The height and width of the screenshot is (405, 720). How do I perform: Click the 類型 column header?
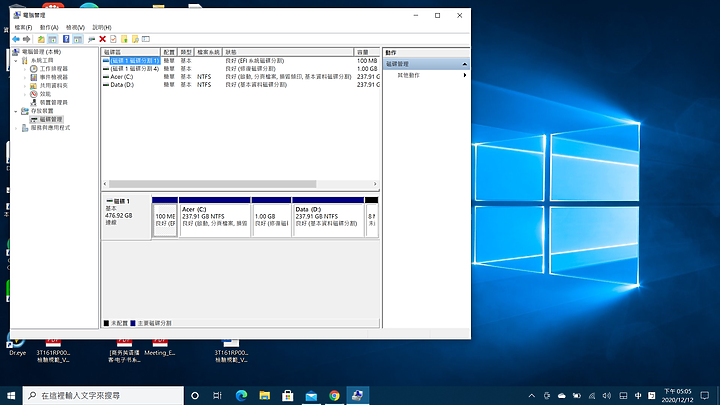186,52
